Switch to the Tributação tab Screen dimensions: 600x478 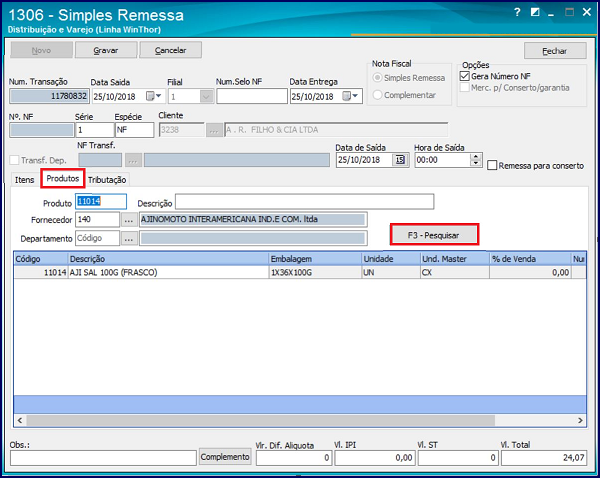(x=107, y=179)
